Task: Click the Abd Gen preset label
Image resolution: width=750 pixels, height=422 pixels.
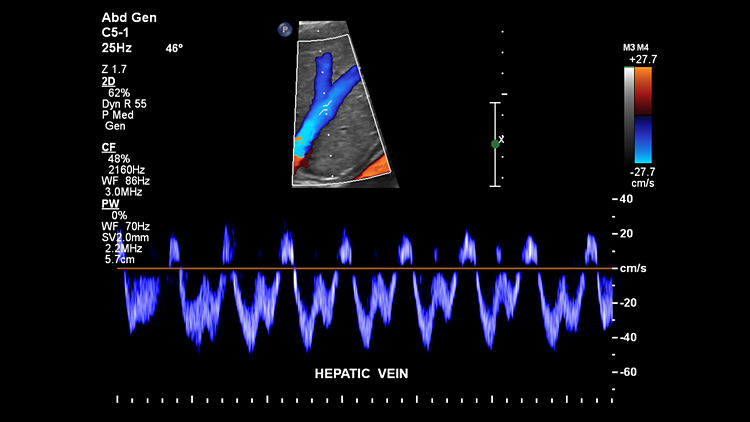Action: pos(129,18)
